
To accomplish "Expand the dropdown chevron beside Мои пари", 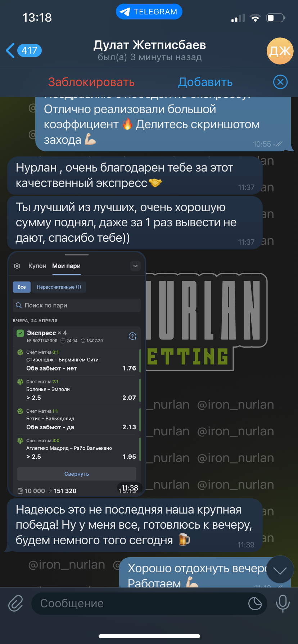I will point(135,266).
